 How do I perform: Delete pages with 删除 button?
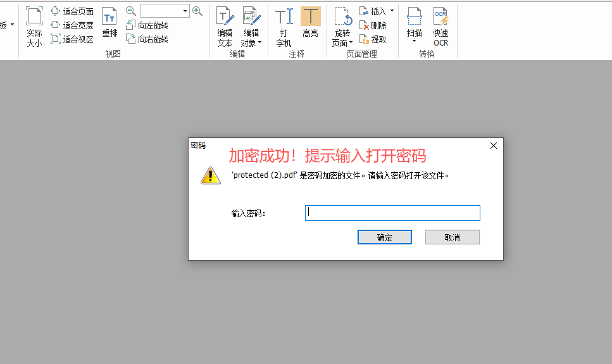pos(373,25)
